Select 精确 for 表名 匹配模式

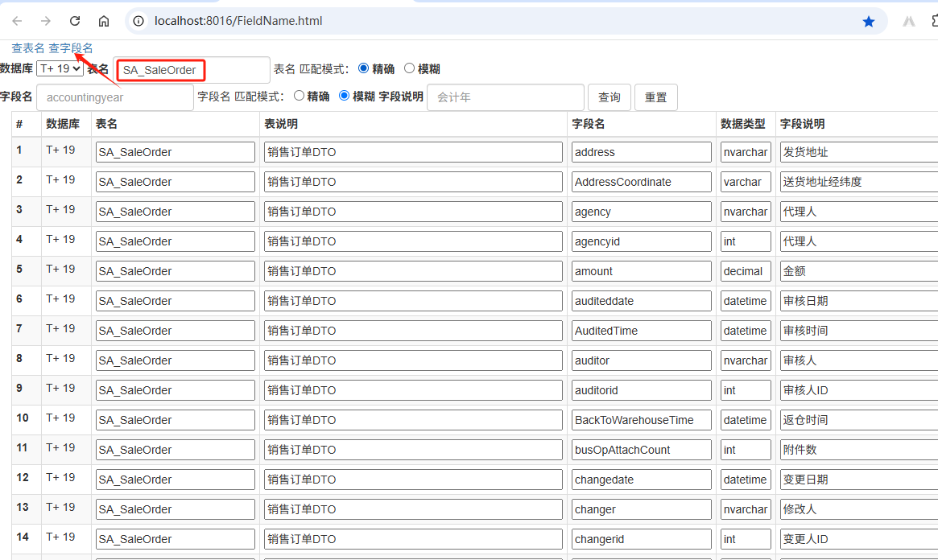(363, 69)
